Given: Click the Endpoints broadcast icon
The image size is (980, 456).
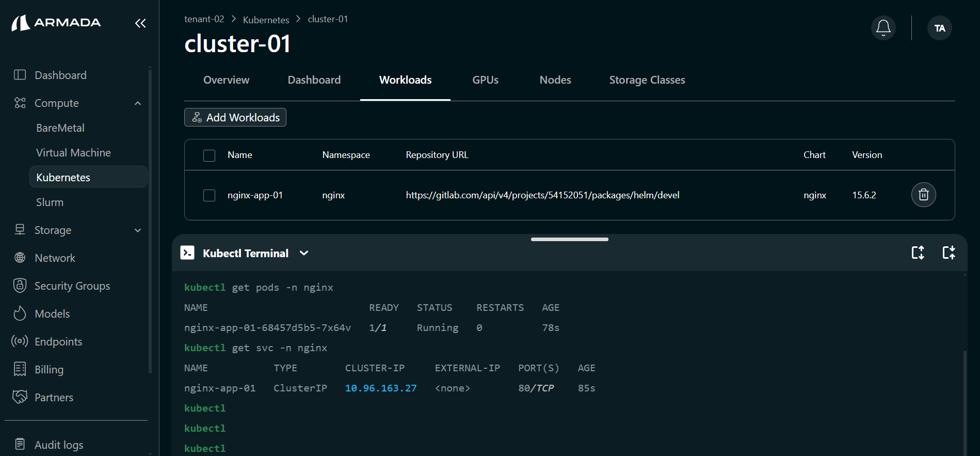Looking at the screenshot, I should pos(20,341).
